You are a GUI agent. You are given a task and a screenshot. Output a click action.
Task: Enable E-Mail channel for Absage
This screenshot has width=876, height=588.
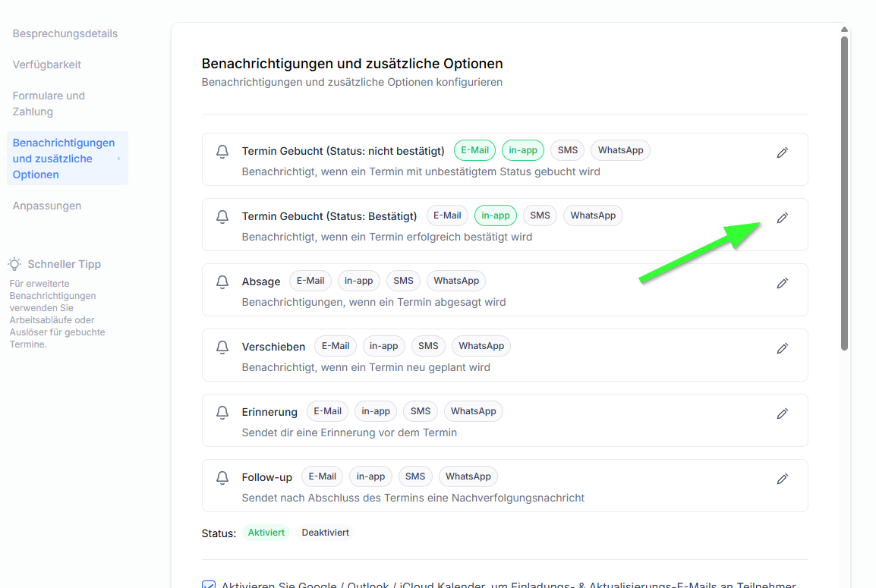pos(310,281)
